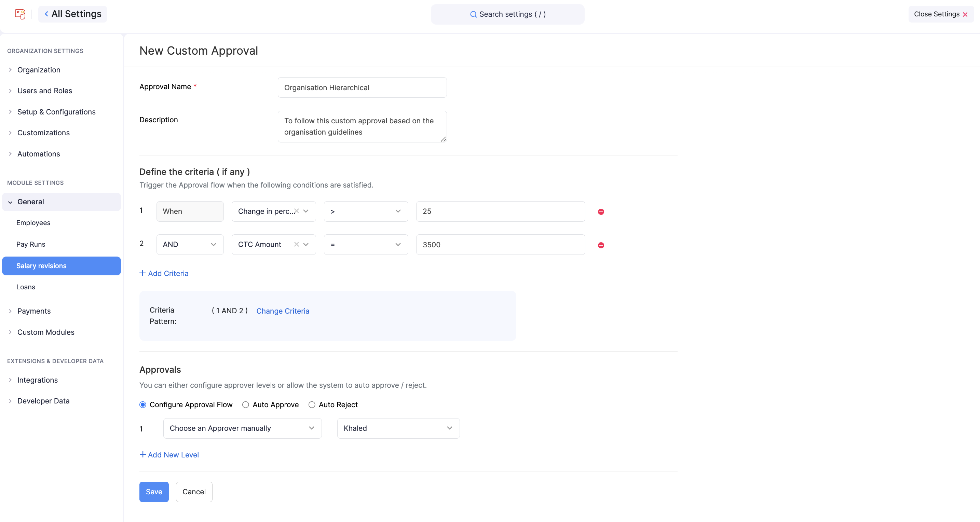Click the Change Criteria link

point(283,311)
